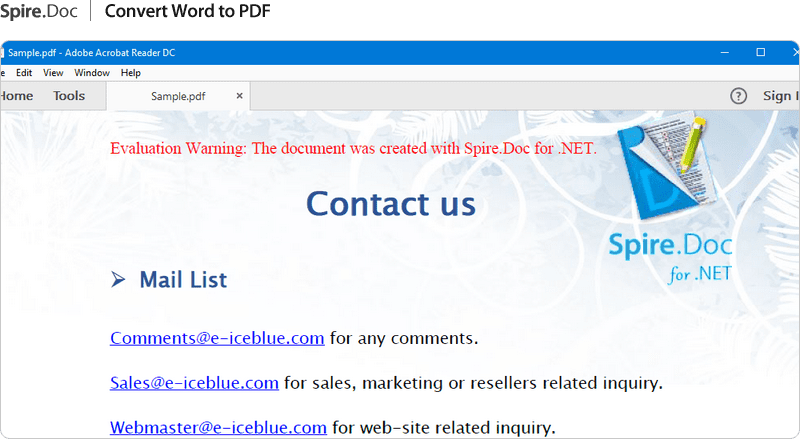The width and height of the screenshot is (800, 440).
Task: Click the window title Sample.pdf - Adobe Acrobat Reader DC
Action: (91, 53)
